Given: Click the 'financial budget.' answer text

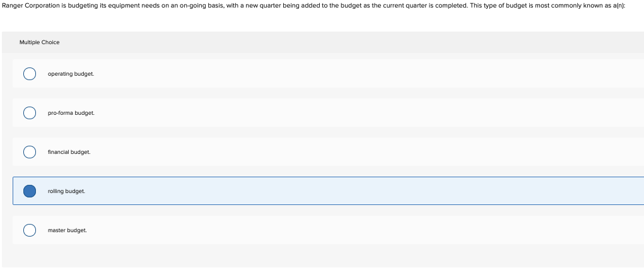Looking at the screenshot, I should (x=69, y=152).
